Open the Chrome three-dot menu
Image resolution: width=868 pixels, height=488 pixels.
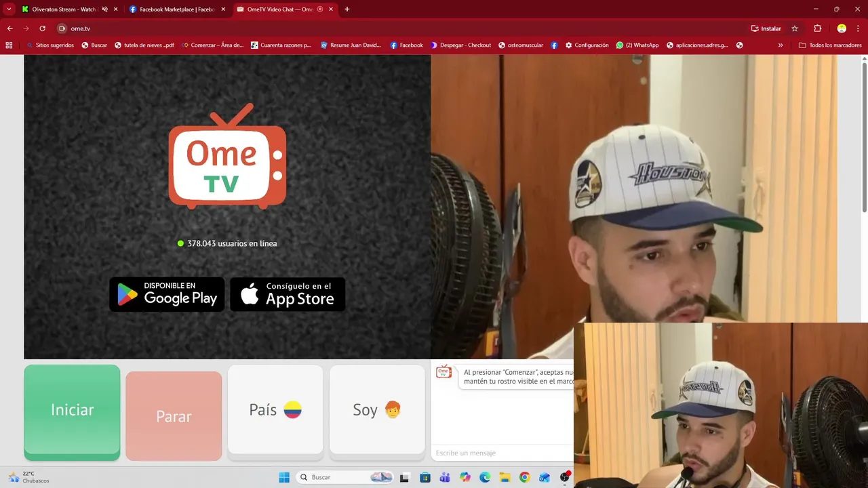click(x=859, y=28)
